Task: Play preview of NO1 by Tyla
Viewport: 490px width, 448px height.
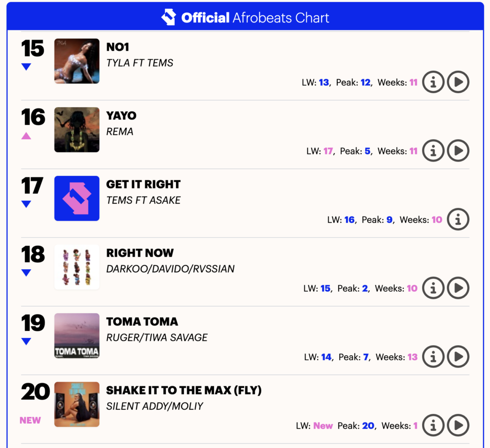Action: [x=458, y=82]
